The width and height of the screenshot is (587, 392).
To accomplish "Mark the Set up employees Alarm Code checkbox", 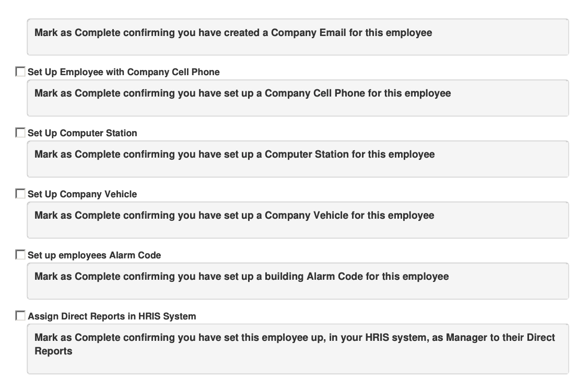I will pos(20,255).
